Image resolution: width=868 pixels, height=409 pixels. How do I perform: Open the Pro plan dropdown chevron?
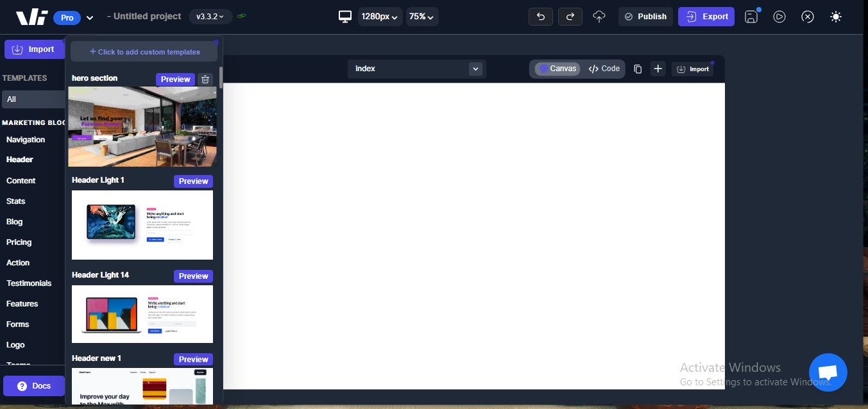pos(90,18)
